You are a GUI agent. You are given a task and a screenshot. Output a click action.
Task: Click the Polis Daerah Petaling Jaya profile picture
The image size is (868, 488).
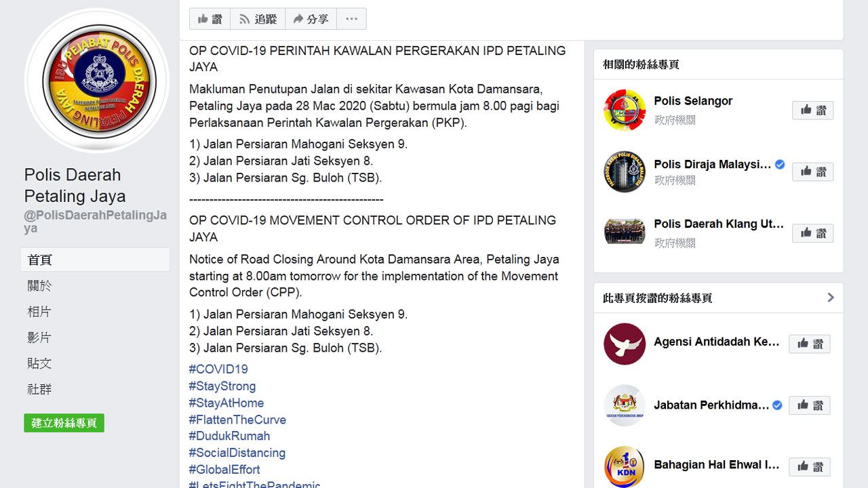[x=97, y=80]
